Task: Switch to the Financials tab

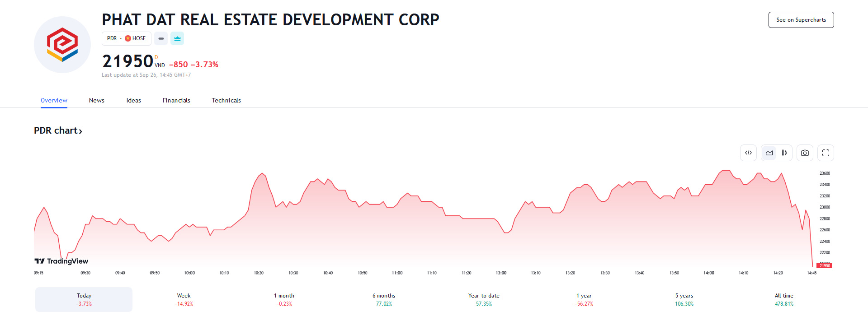Action: pyautogui.click(x=176, y=100)
